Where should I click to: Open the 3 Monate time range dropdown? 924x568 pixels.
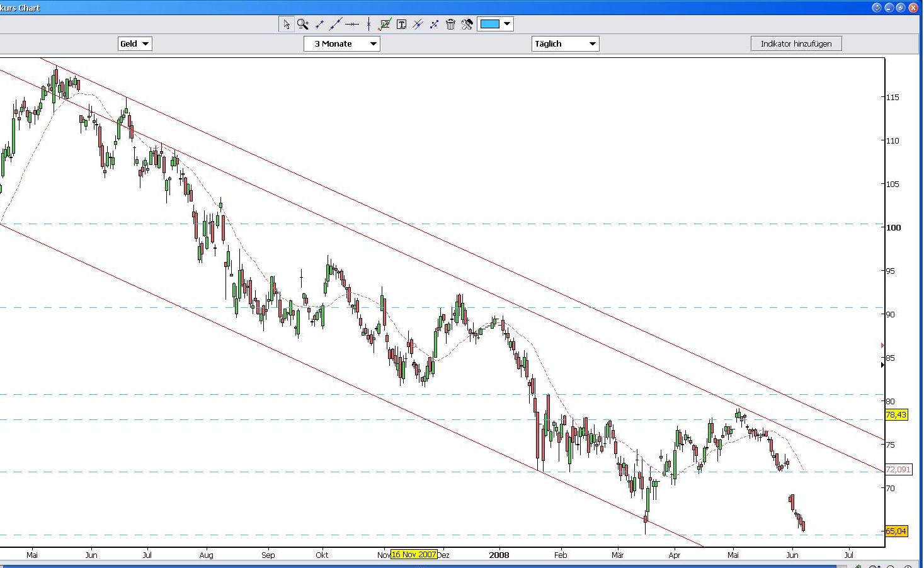pos(342,43)
